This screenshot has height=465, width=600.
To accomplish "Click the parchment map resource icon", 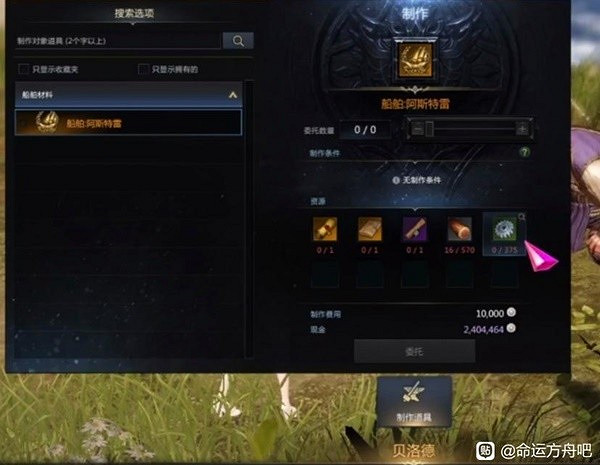I will point(370,229).
